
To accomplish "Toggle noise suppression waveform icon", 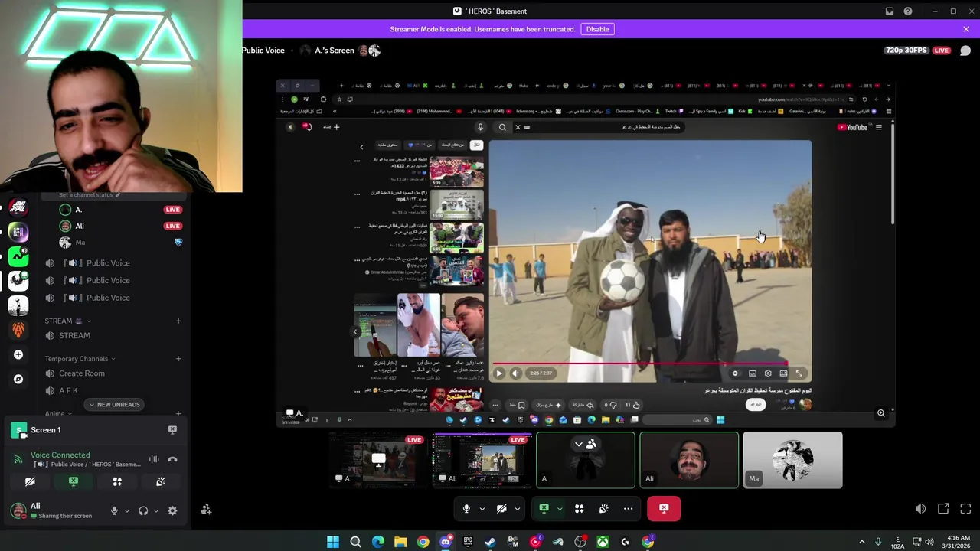I will [x=154, y=459].
